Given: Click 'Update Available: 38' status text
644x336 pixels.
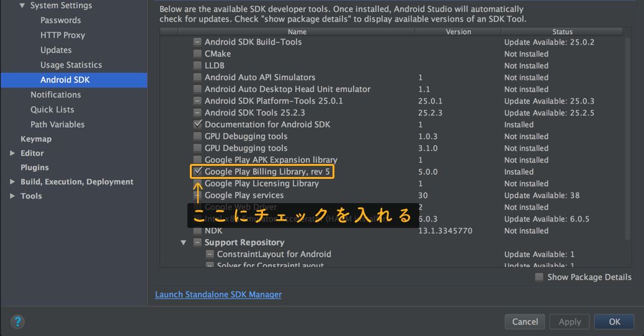Looking at the screenshot, I should [542, 196].
